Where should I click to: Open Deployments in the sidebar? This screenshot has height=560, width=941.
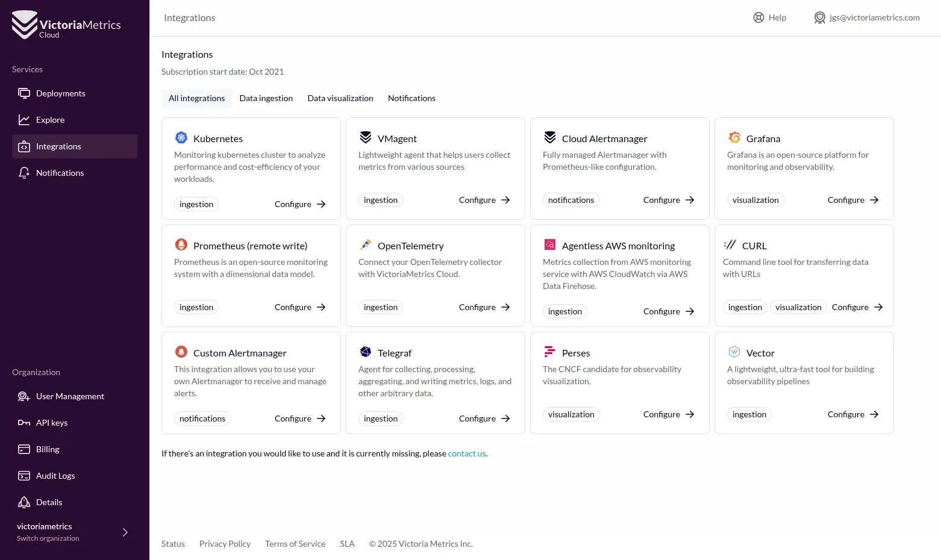point(75,93)
